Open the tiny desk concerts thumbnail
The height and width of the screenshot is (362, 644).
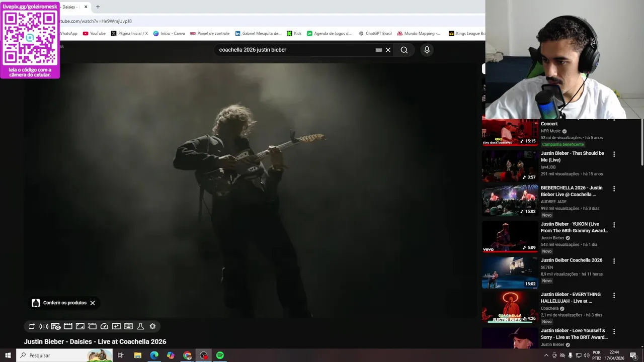coord(510,133)
